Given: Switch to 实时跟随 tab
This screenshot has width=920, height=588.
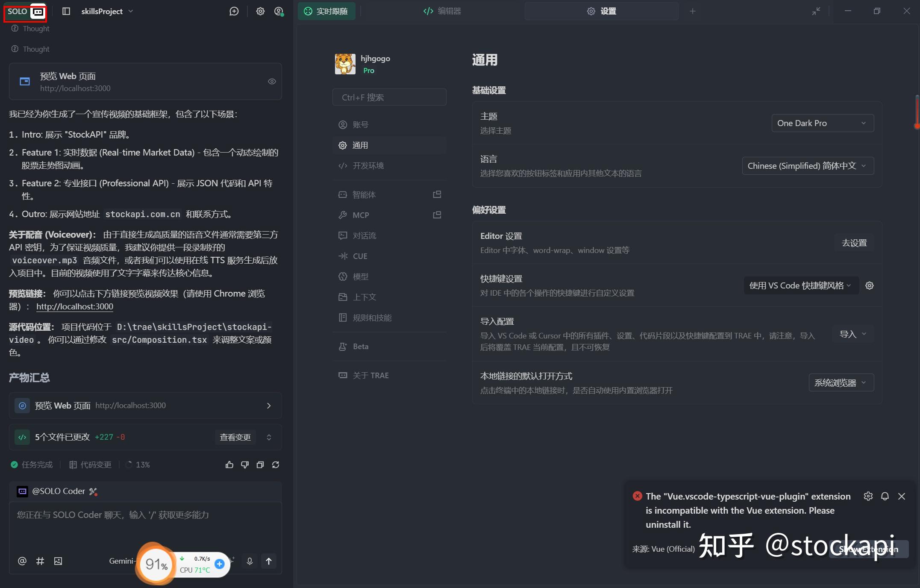Looking at the screenshot, I should coord(327,11).
